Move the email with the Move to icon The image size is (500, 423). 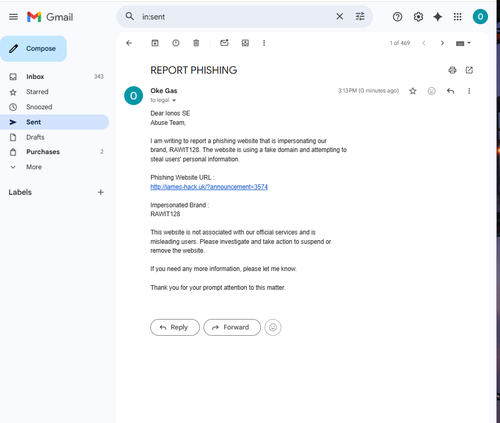245,43
